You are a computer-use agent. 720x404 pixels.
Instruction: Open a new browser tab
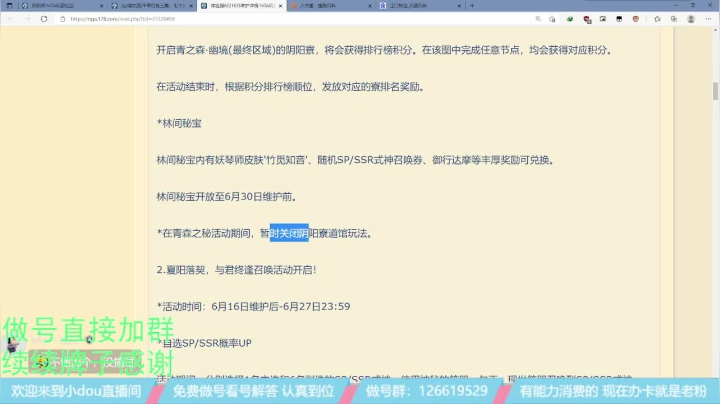pos(472,6)
